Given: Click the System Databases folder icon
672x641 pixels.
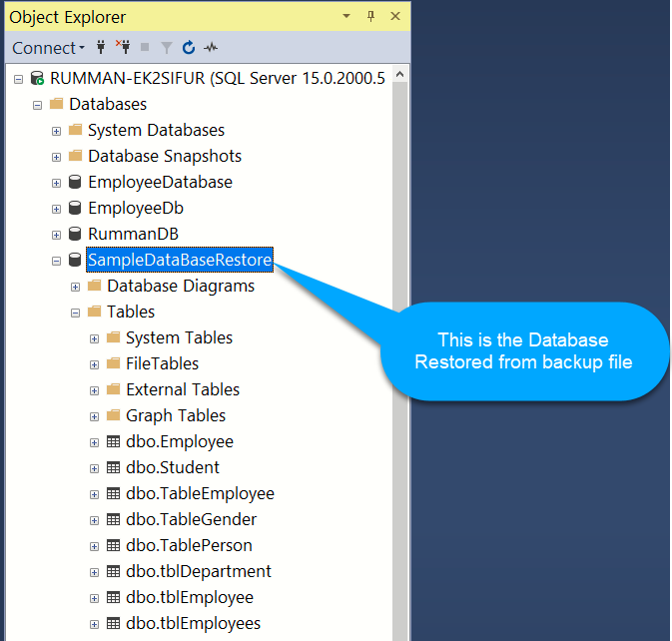Looking at the screenshot, I should point(75,130).
